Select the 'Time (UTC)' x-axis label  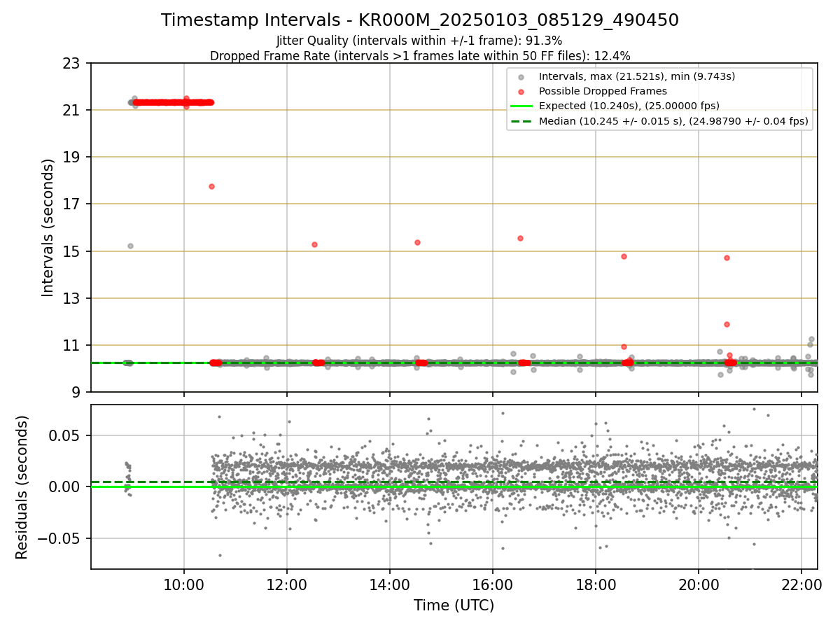click(x=454, y=605)
